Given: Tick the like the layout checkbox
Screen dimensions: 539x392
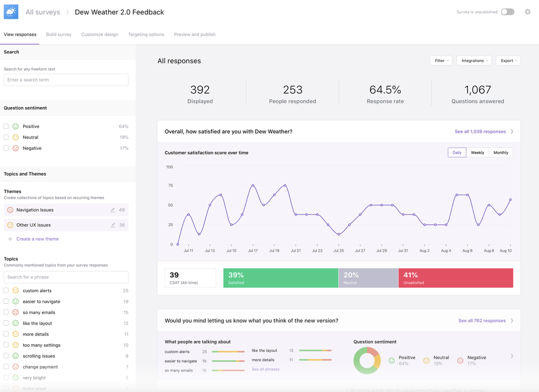Looking at the screenshot, I should pos(6,323).
